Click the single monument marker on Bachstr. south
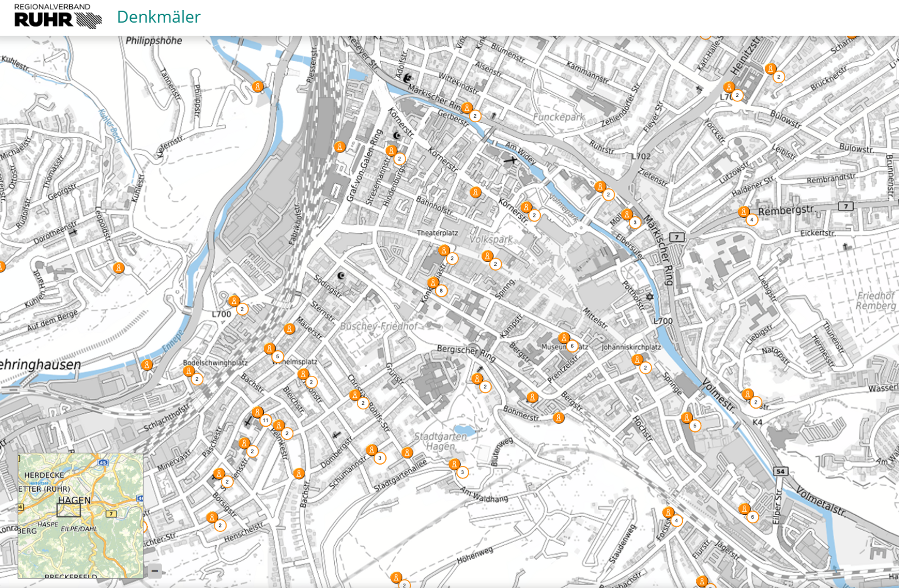 (x=299, y=473)
